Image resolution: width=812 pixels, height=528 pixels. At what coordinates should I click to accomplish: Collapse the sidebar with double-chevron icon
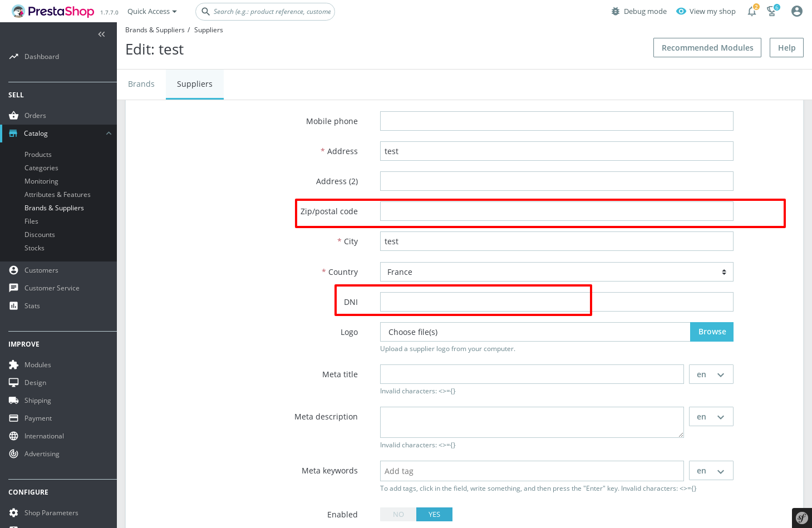[101, 34]
